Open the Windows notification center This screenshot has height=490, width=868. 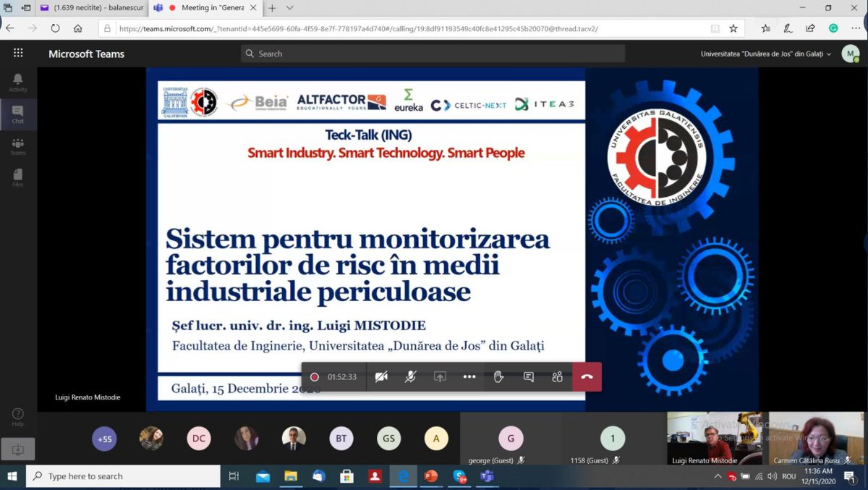[x=851, y=476]
